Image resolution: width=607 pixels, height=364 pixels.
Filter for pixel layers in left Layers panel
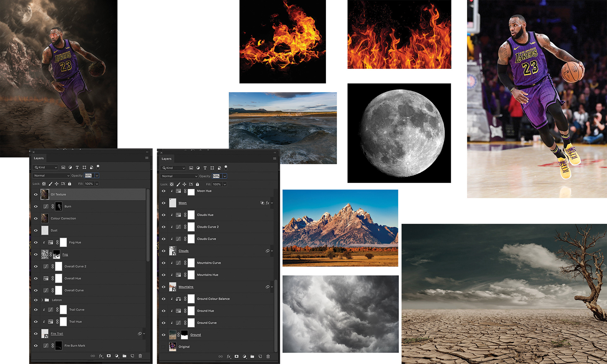(63, 167)
